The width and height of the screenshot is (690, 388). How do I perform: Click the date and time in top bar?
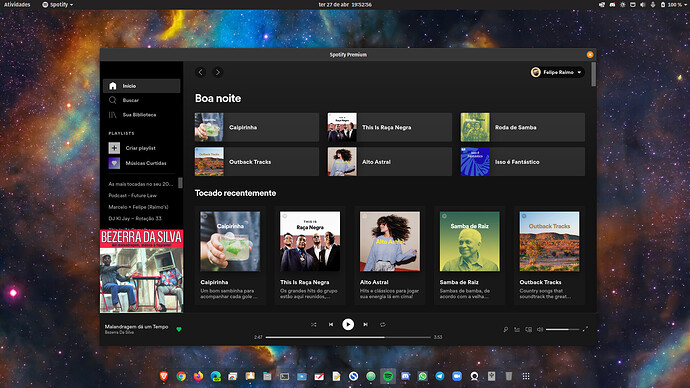pos(345,4)
